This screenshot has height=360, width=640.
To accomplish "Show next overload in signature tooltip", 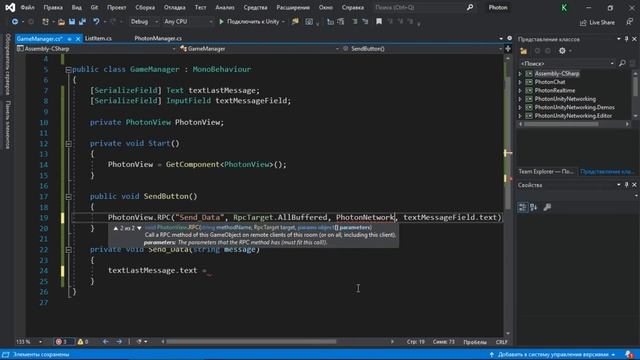I will tap(139, 228).
